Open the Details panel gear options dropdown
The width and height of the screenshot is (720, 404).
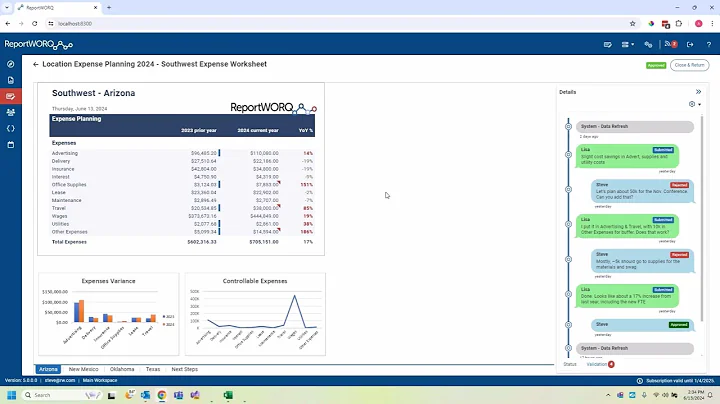[695, 104]
